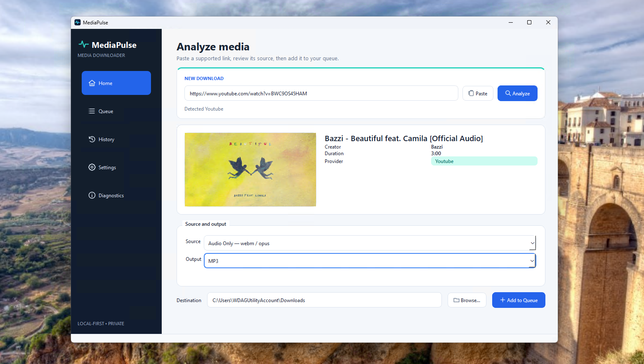The image size is (644, 364).
Task: Click the NEW DOWNLOAD heading
Action: [x=204, y=78]
